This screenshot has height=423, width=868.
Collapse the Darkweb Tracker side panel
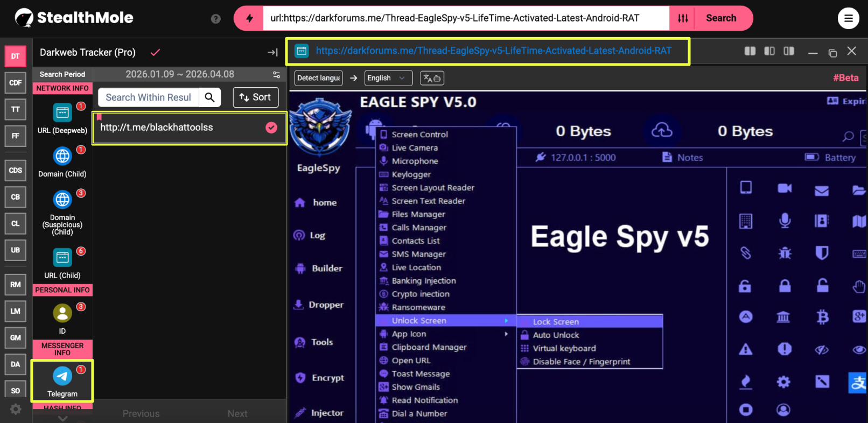[272, 52]
